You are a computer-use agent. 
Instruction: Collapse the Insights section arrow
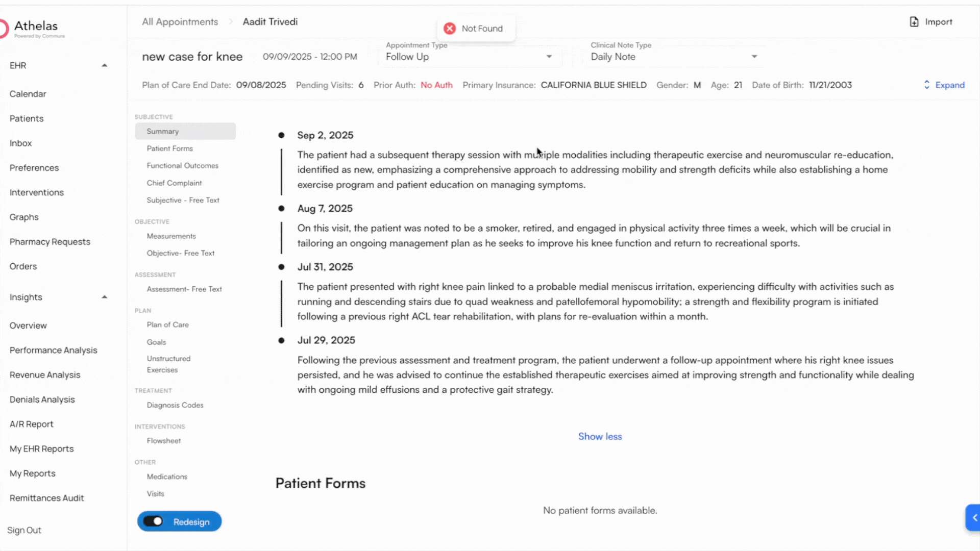pos(104,297)
